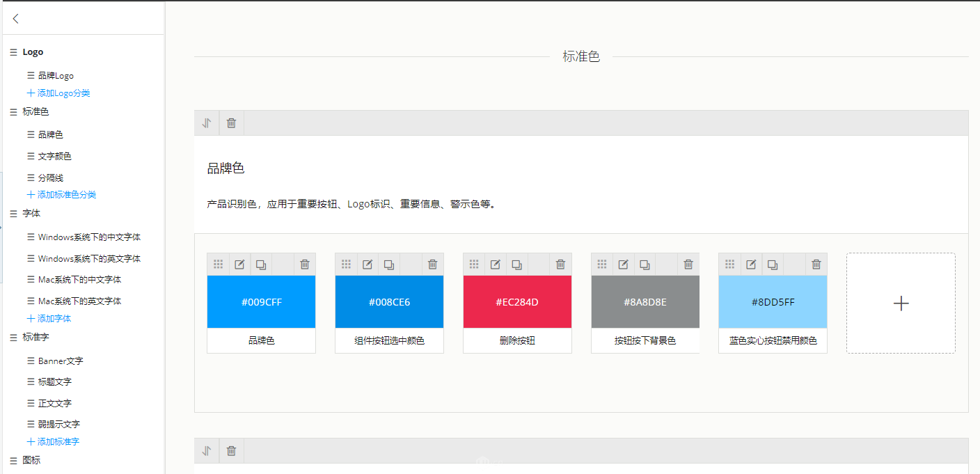Screen dimensions: 980x474
Task: Select 文字颜色 in sidebar
Action: point(54,157)
